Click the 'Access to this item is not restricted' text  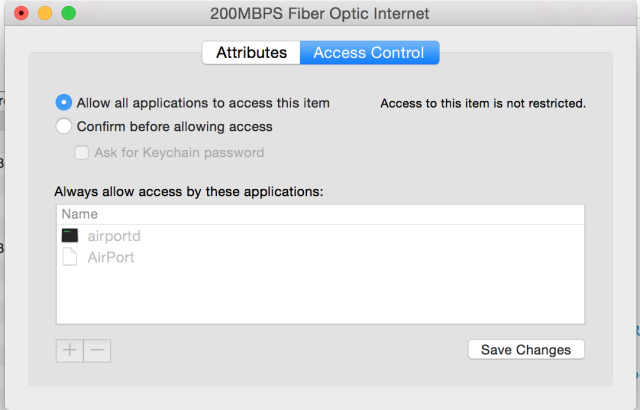coord(483,103)
